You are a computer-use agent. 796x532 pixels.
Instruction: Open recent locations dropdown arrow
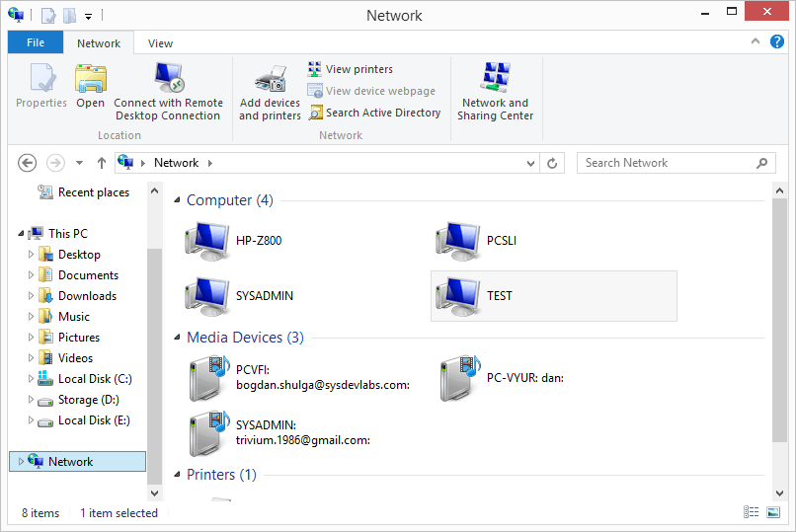80,163
